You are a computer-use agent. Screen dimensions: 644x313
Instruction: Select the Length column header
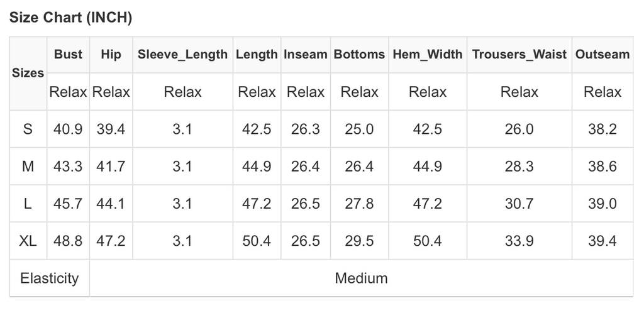pyautogui.click(x=257, y=54)
